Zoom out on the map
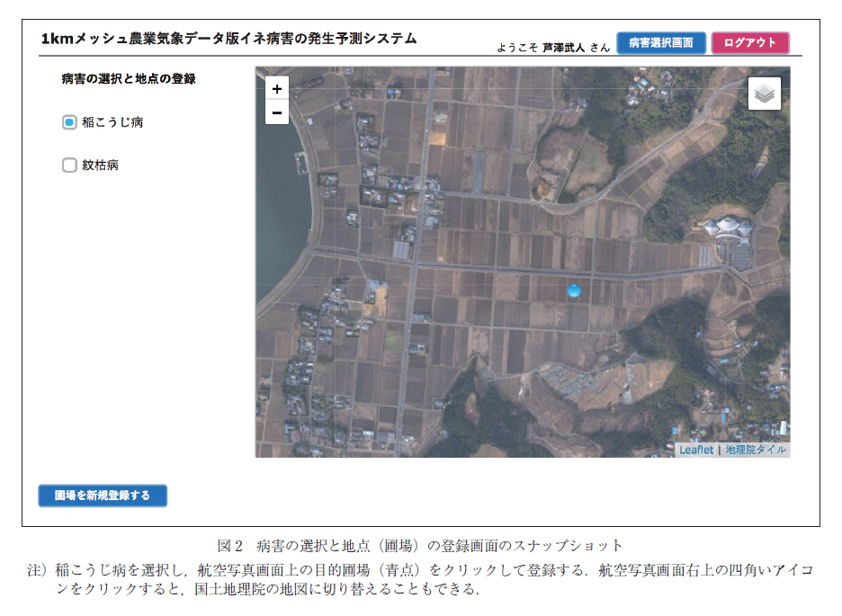This screenshot has height=616, width=842. 277,112
